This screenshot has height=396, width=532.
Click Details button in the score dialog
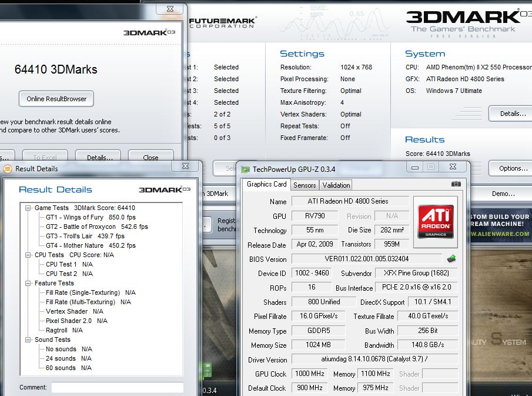98,157
